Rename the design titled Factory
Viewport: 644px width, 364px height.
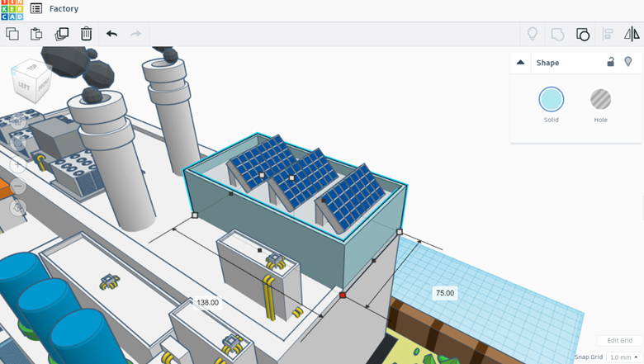[x=64, y=8]
